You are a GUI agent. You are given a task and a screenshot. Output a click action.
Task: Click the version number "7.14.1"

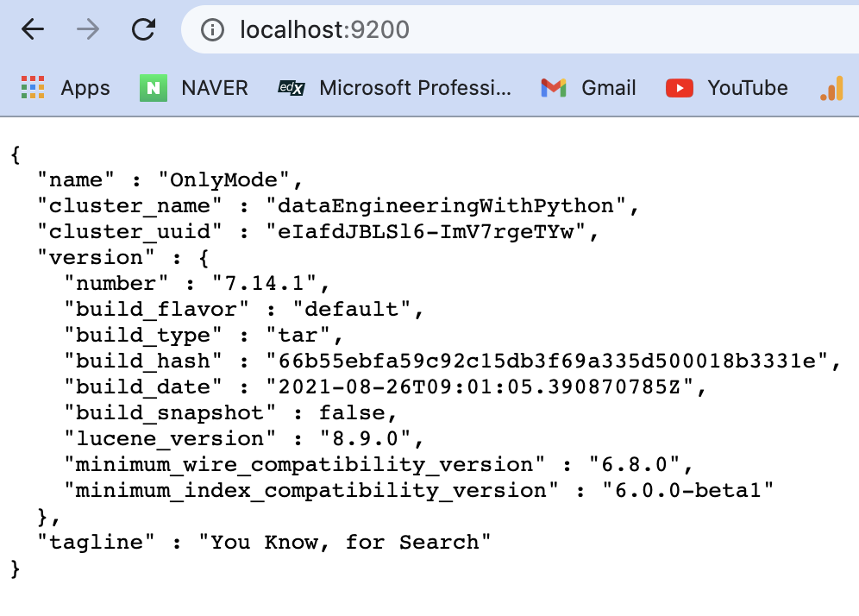pyautogui.click(x=264, y=283)
